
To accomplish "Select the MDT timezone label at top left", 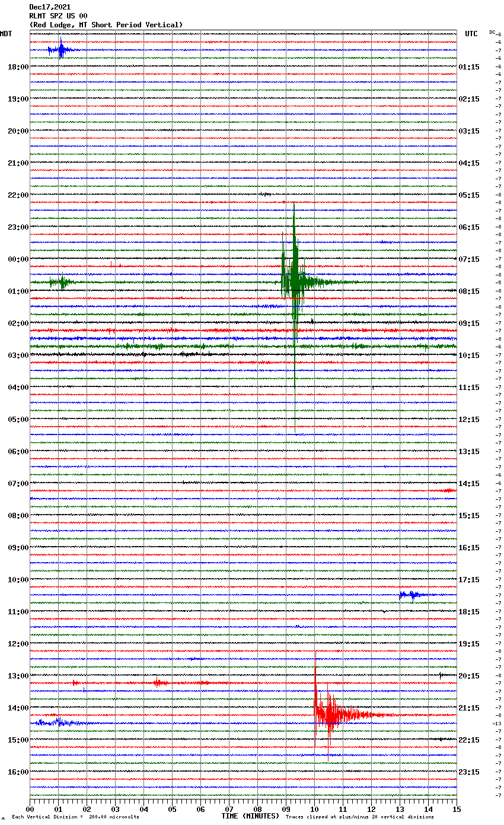I will click(x=6, y=34).
